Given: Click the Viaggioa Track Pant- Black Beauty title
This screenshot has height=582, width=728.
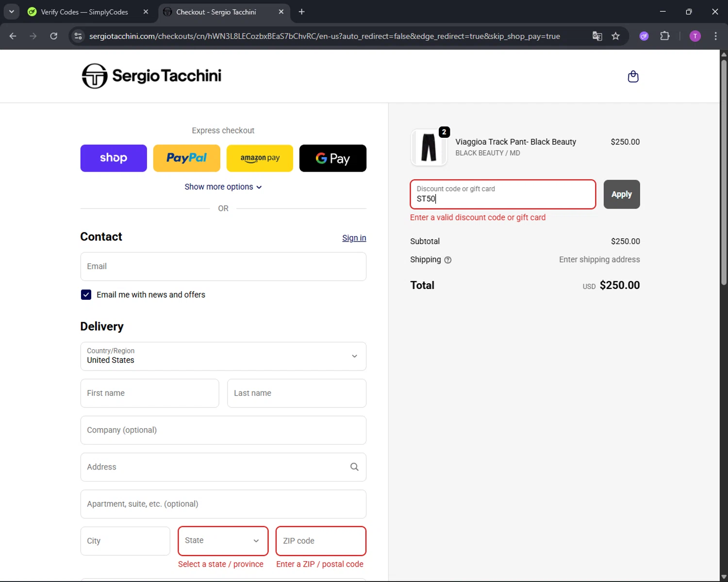Looking at the screenshot, I should [x=515, y=142].
